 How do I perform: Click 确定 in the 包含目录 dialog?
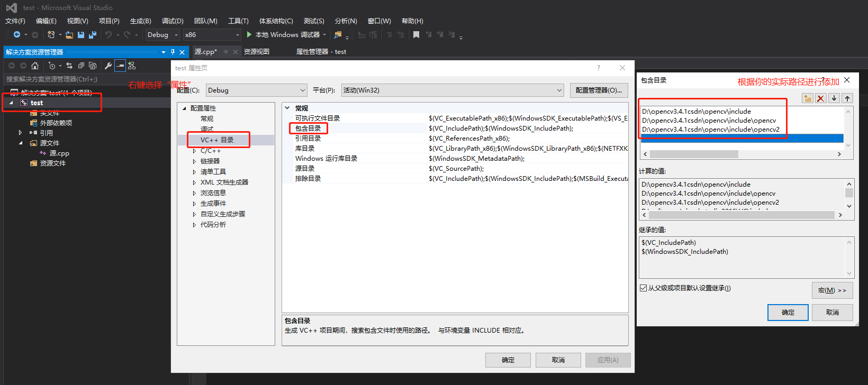(788, 313)
